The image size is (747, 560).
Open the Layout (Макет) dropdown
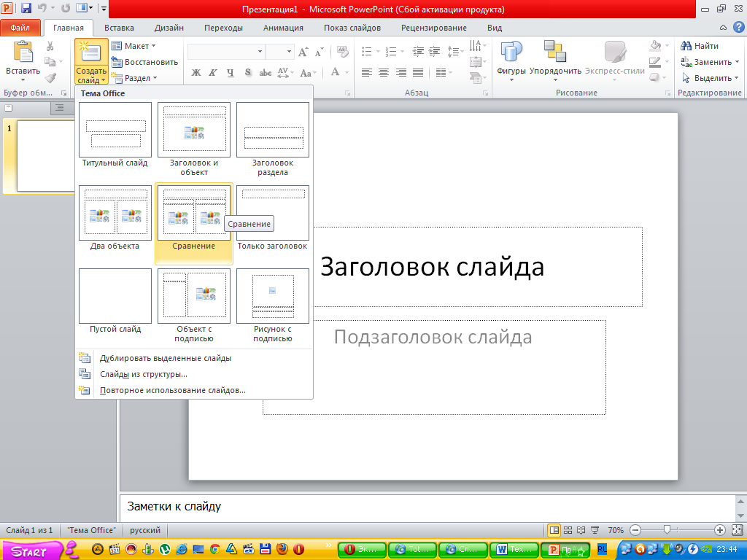133,46
